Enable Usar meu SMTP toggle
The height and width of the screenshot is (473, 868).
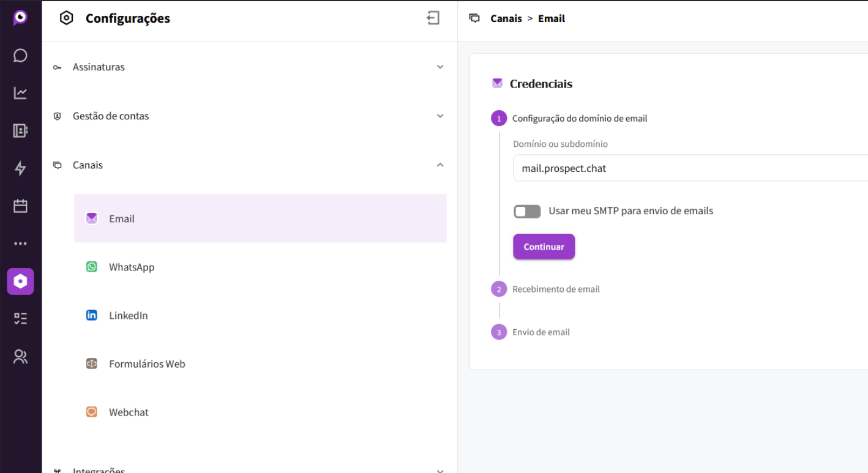(527, 211)
